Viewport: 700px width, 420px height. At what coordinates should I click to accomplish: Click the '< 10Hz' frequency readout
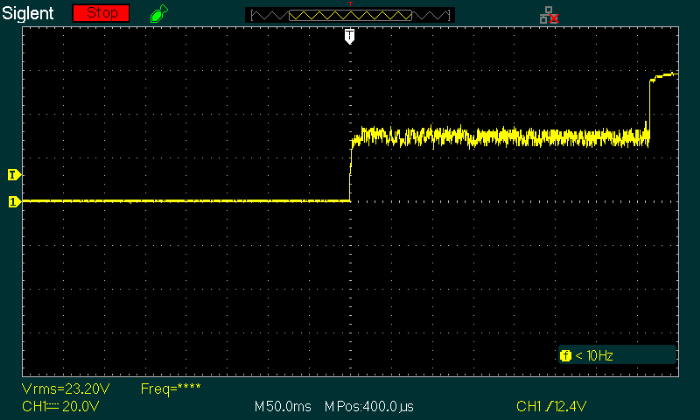point(594,356)
